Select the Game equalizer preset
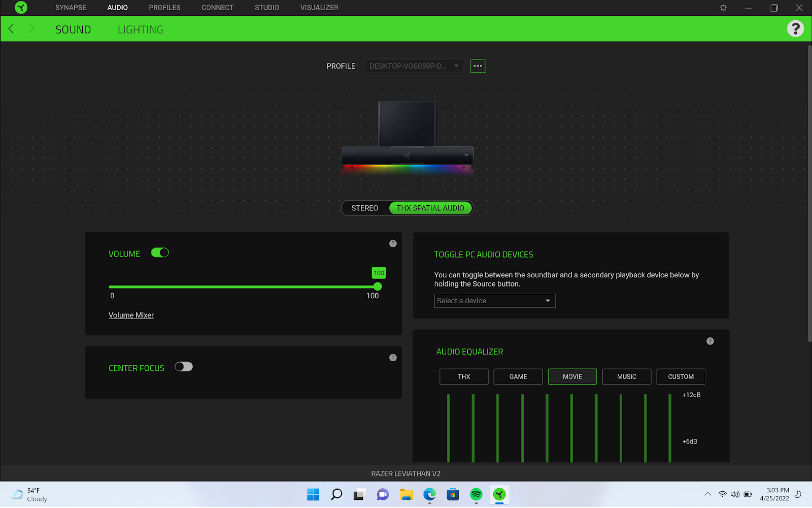 click(518, 376)
